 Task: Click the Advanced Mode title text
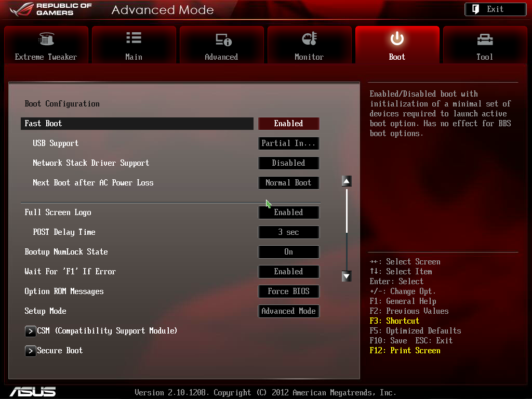pos(163,10)
